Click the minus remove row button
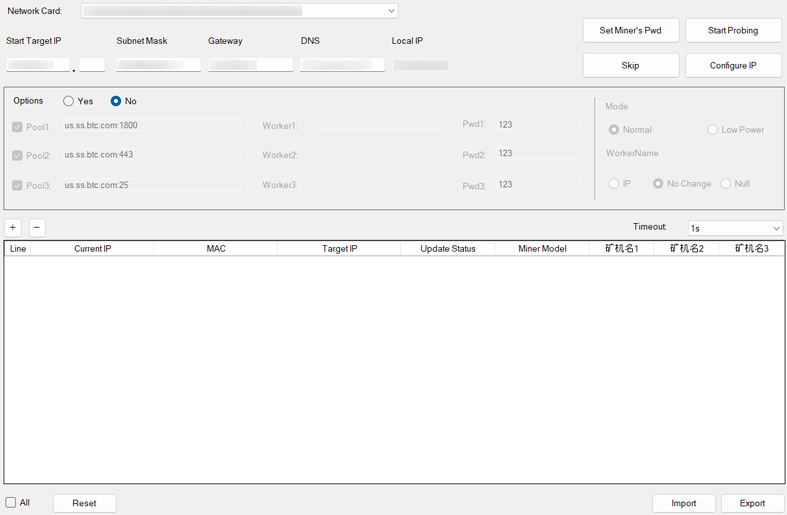 [x=37, y=228]
